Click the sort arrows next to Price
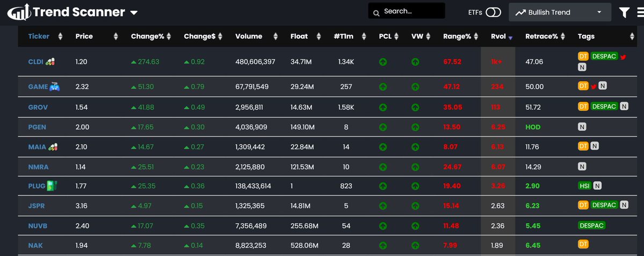 point(116,36)
